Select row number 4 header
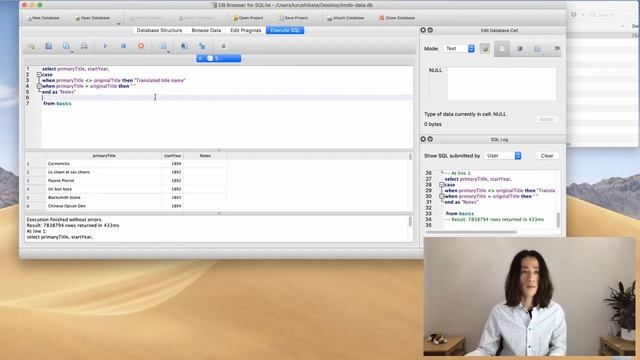This screenshot has width=640, height=360. [36, 189]
